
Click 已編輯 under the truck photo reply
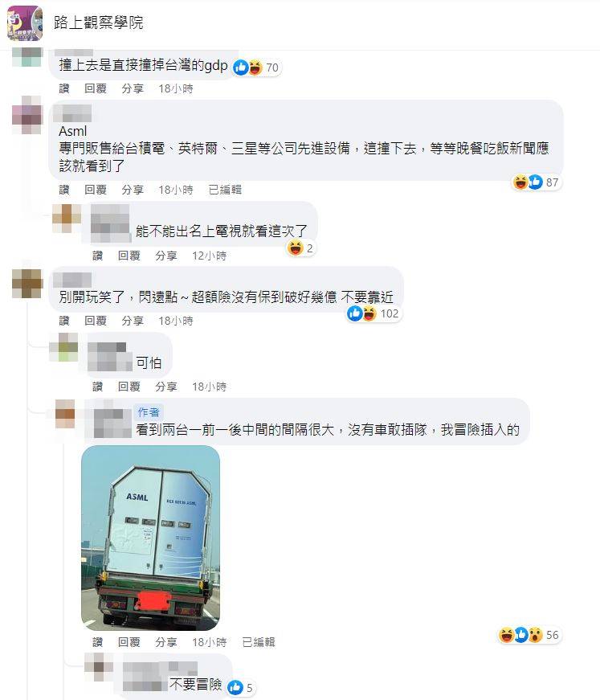pos(259,642)
